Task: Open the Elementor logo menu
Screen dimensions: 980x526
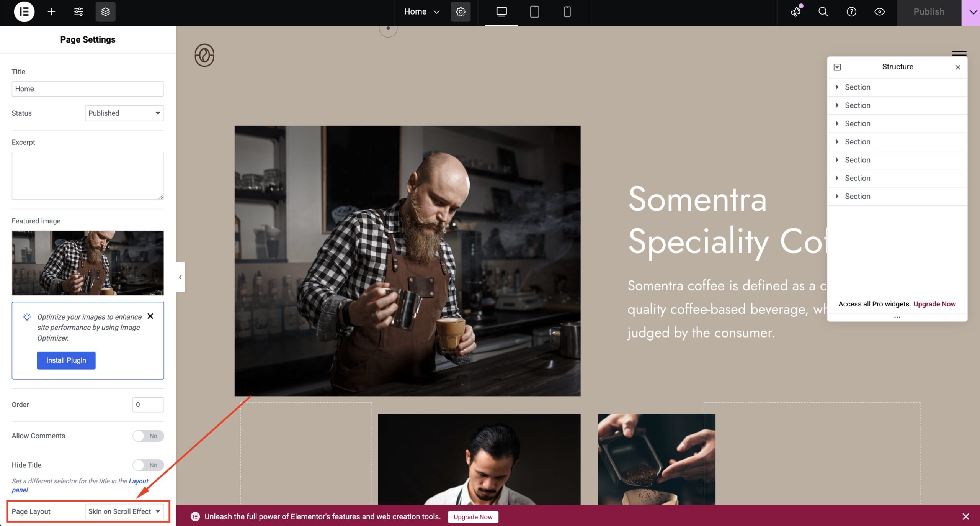Action: [24, 11]
